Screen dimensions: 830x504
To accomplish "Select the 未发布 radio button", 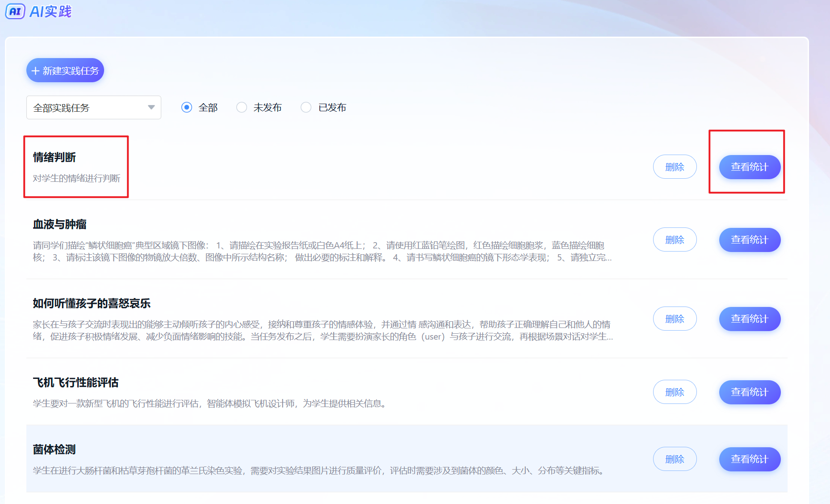I will (242, 107).
